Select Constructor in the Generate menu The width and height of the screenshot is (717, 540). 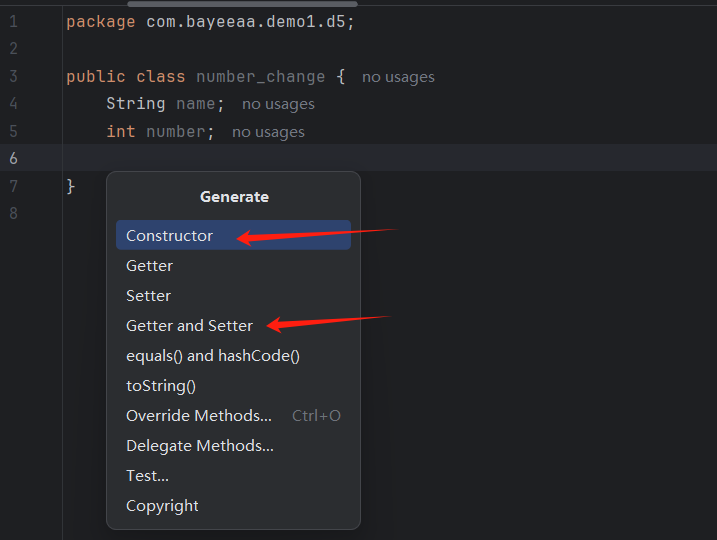169,236
